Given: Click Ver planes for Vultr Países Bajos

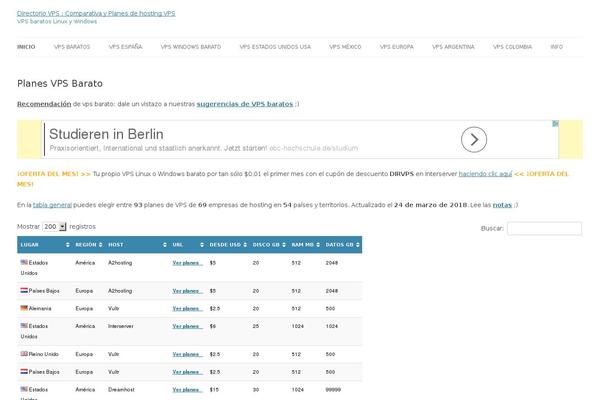Looking at the screenshot, I should click(x=188, y=372).
